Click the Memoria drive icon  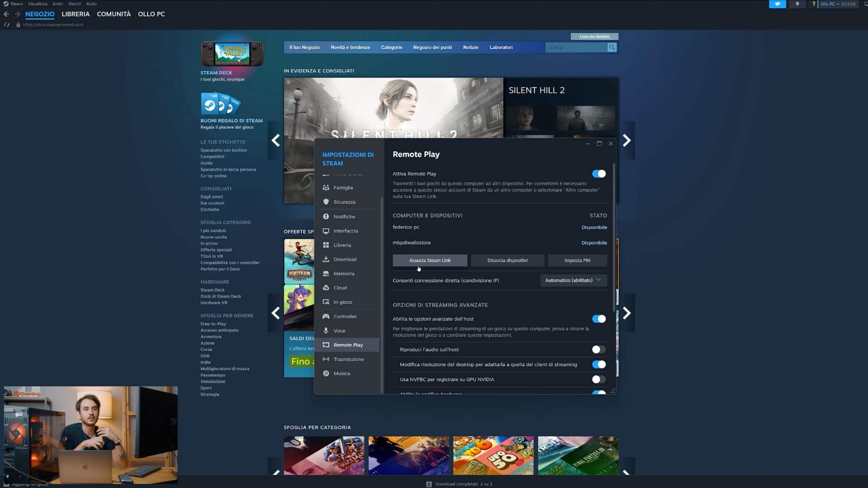325,273
